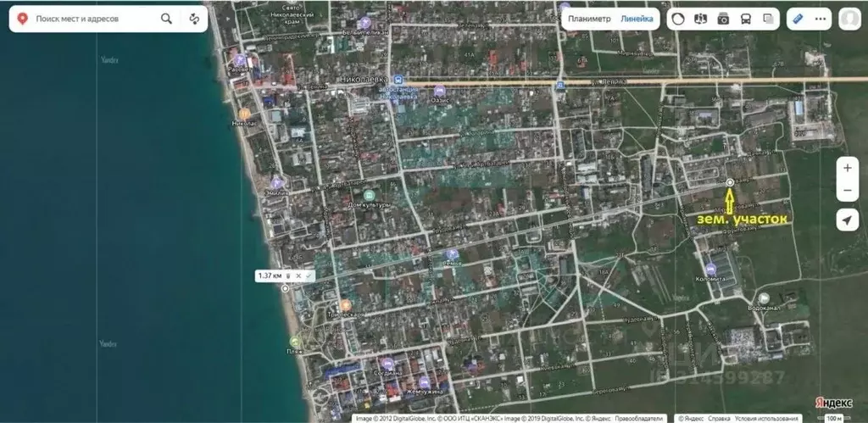The image size is (868, 423).
Task: Click the ruler endpoint above зем. участок
Action: pyautogui.click(x=730, y=182)
